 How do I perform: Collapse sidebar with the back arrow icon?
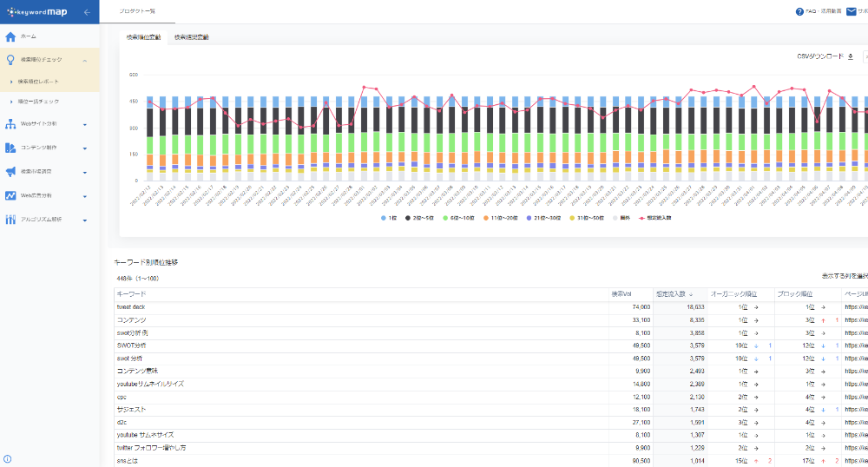tap(87, 12)
